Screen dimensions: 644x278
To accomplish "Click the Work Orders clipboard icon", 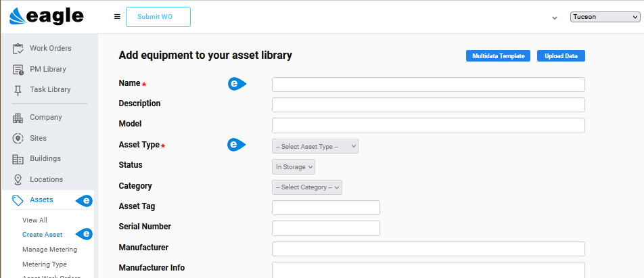I will pyautogui.click(x=18, y=49).
